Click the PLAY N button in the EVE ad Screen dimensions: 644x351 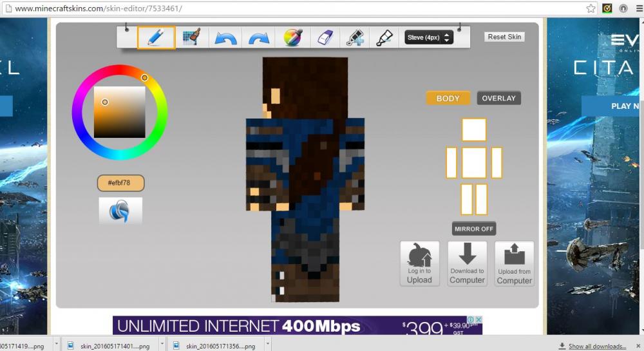[x=612, y=106]
